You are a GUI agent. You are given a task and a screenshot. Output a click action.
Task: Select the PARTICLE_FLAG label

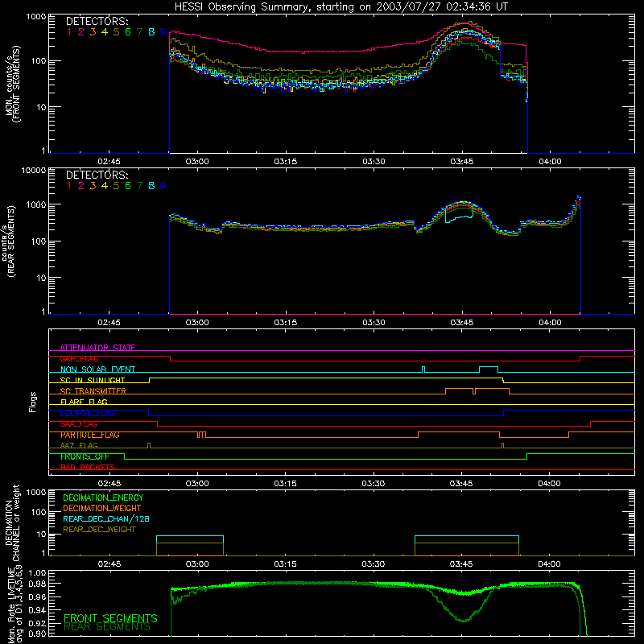pyautogui.click(x=90, y=435)
